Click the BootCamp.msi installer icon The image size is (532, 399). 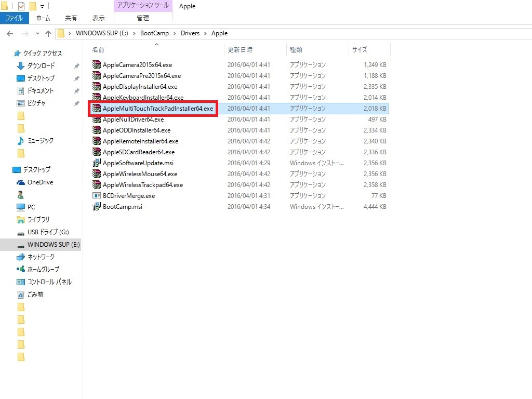point(97,206)
